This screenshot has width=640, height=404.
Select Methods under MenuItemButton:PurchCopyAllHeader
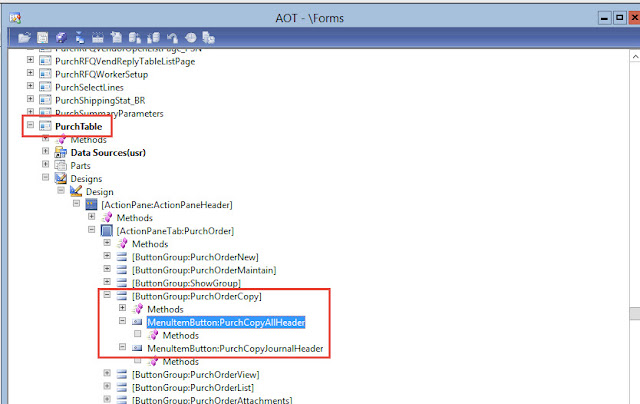[181, 335]
